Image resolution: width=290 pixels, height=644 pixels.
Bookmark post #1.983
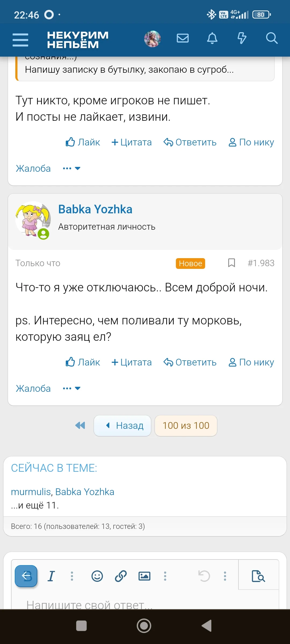click(x=231, y=263)
